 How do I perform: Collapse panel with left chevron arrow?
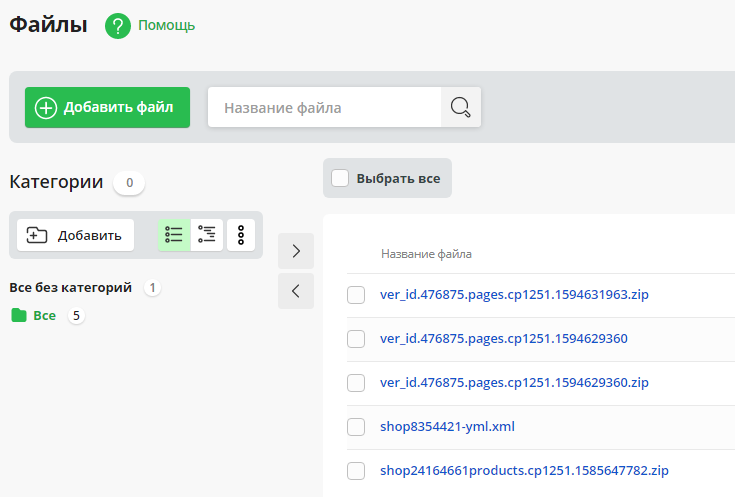[296, 291]
